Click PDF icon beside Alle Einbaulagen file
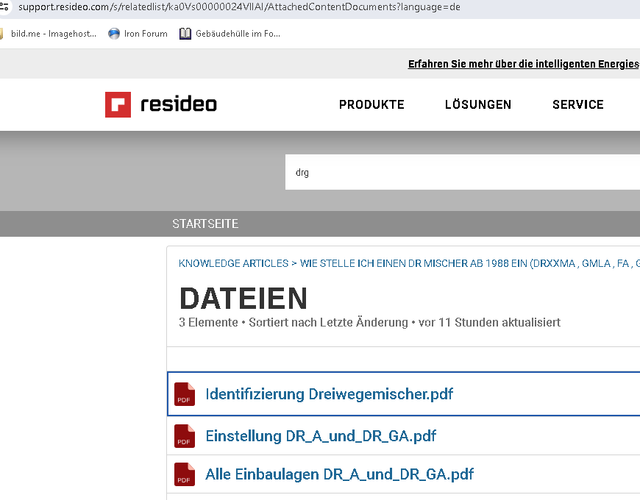640x500 pixels. pos(184,474)
